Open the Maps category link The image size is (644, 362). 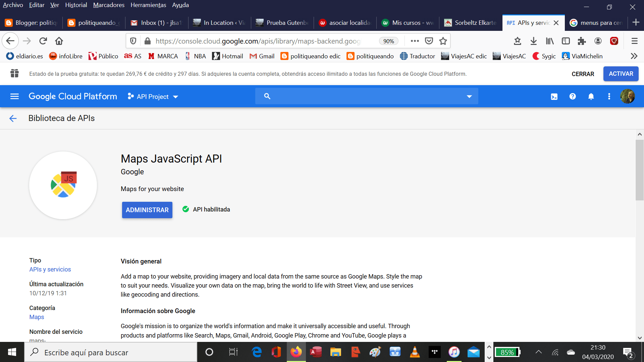point(37,317)
